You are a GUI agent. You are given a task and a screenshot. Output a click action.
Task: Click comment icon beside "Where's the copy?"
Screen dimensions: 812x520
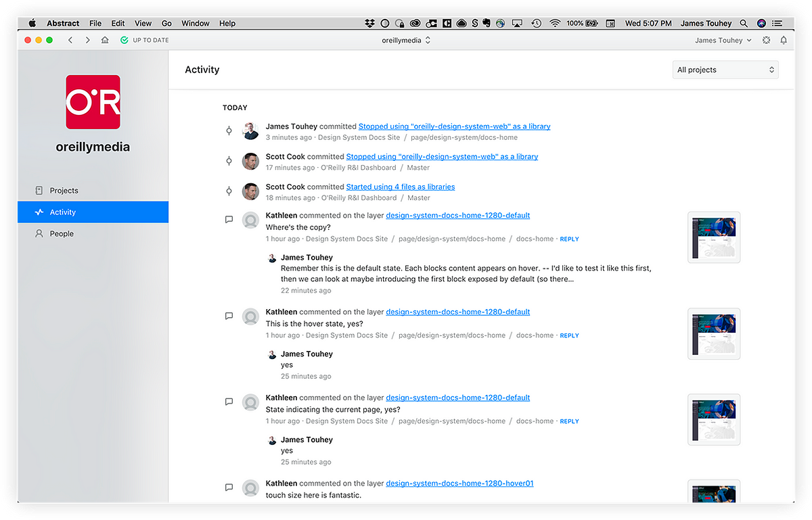(x=229, y=219)
